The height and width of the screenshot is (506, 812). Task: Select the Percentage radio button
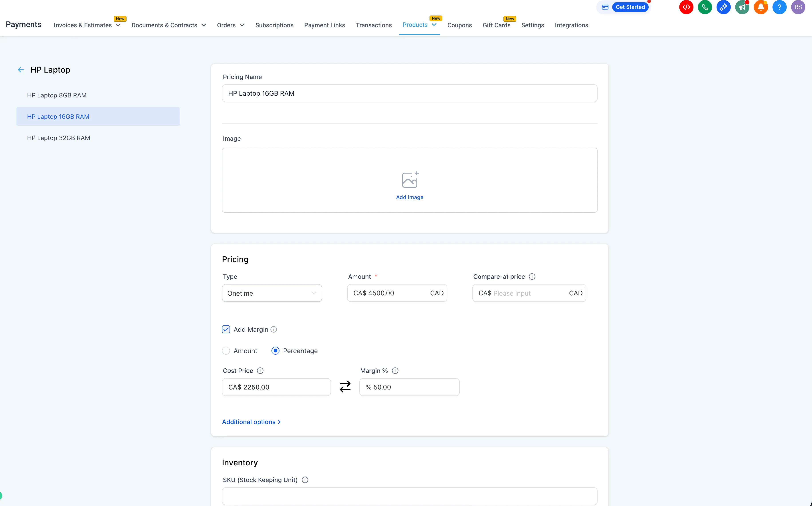pyautogui.click(x=275, y=350)
